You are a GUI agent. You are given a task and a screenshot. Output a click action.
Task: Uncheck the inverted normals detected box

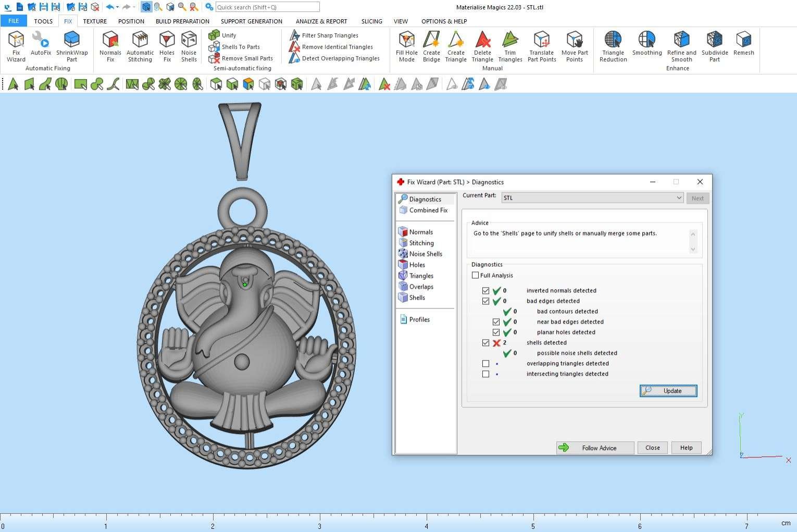(485, 291)
